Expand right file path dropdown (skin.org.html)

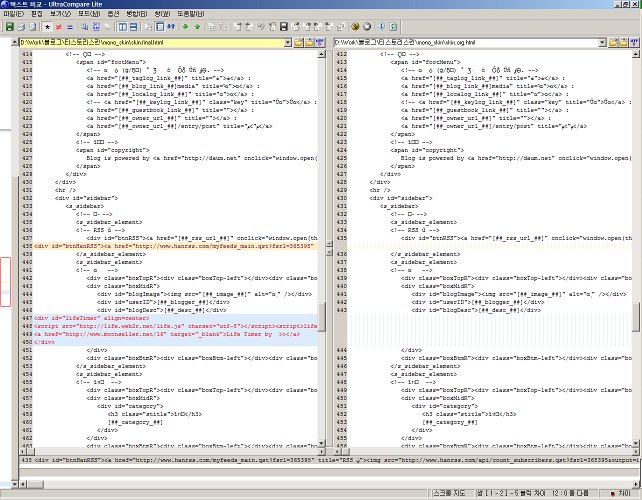(602, 42)
